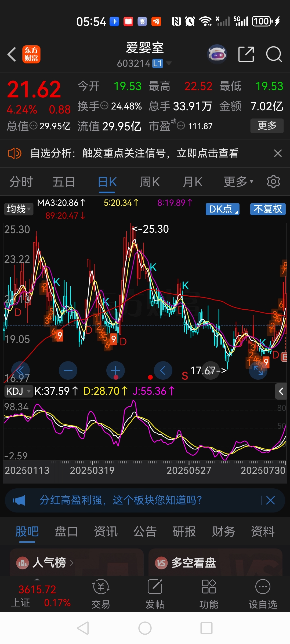Screen dimensions: 290x644
Task: Tap the back arrow icon
Action: pos(12,54)
